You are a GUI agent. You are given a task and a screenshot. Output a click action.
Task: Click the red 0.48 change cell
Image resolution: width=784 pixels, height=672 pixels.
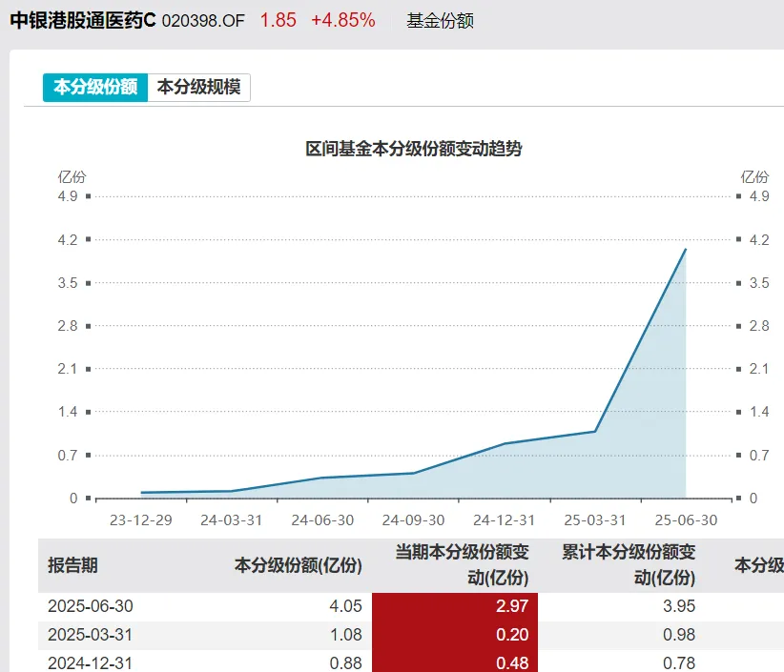point(455,661)
